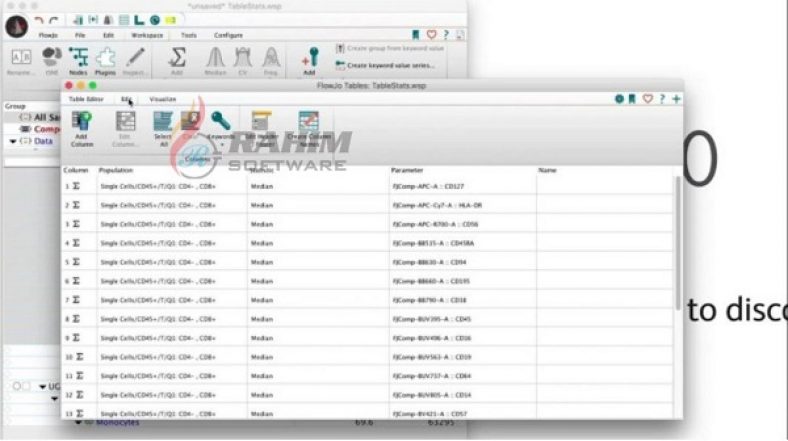
Task: Open the Layout Editor L-shaped icon in quick bar
Action: (x=139, y=20)
